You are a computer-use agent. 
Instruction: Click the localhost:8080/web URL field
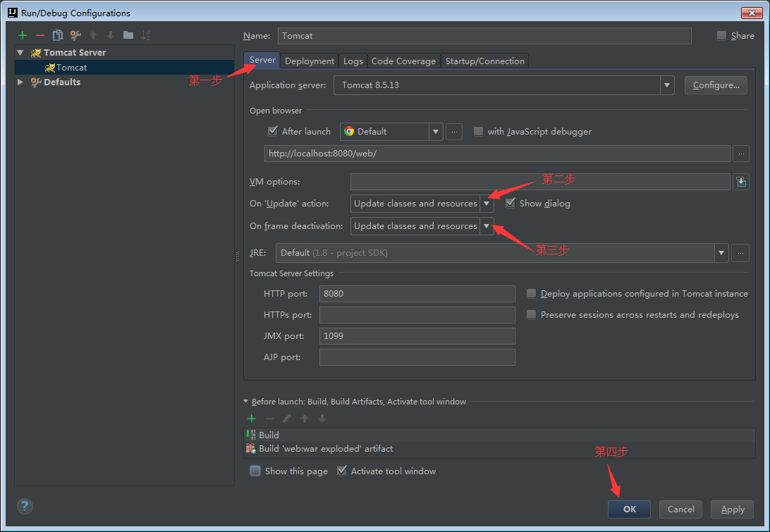[x=497, y=154]
